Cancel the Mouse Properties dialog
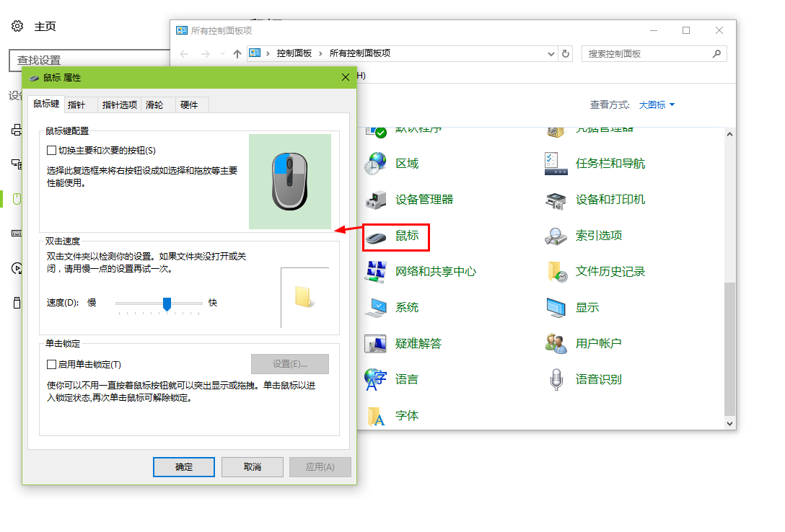 252,466
